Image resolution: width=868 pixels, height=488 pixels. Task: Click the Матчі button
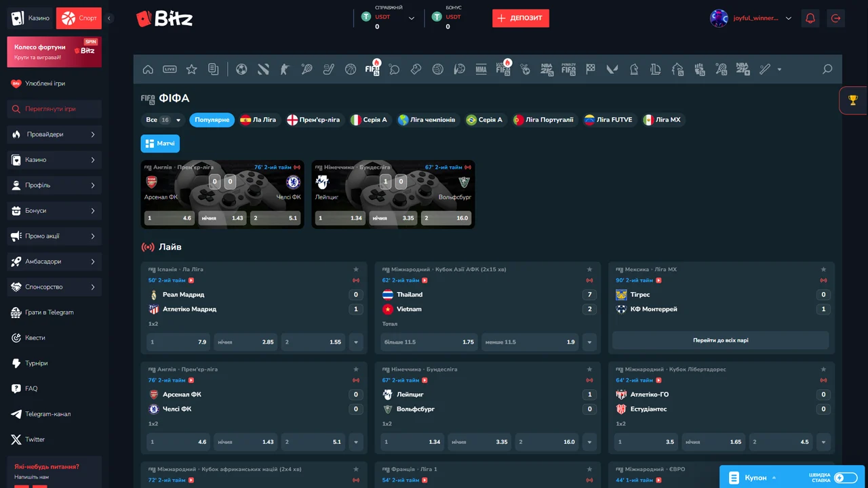click(160, 144)
